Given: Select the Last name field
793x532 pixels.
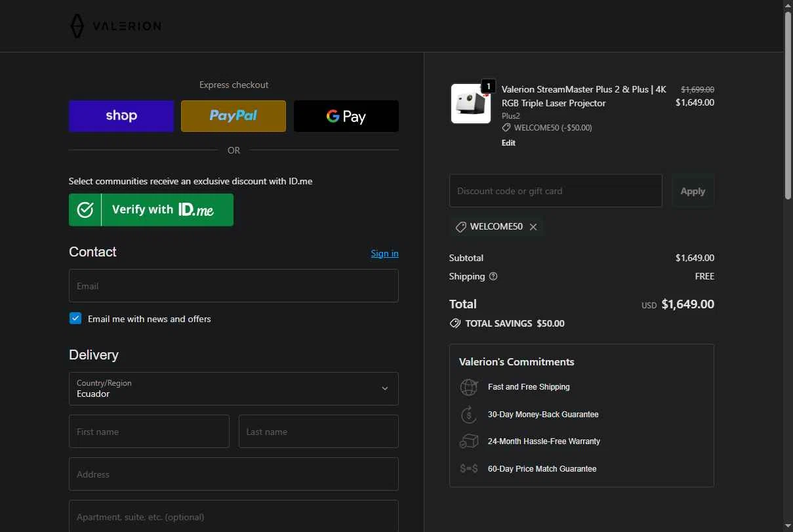Looking at the screenshot, I should point(319,432).
